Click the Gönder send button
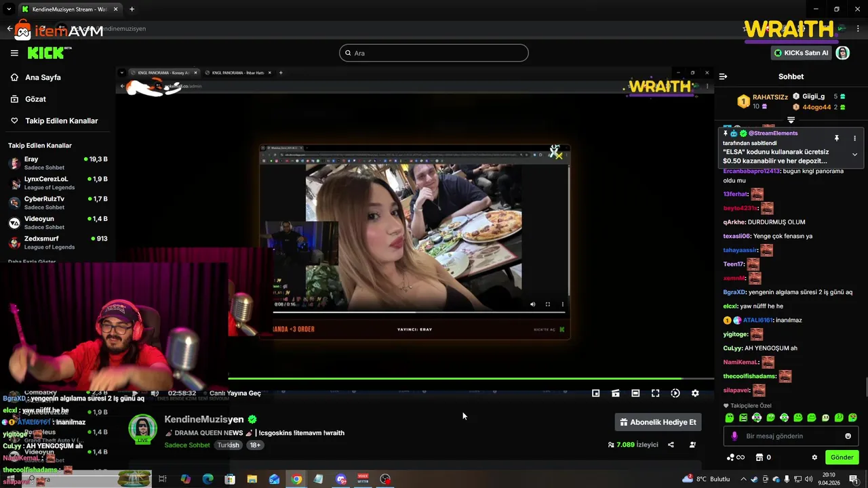868x488 pixels. tap(842, 457)
